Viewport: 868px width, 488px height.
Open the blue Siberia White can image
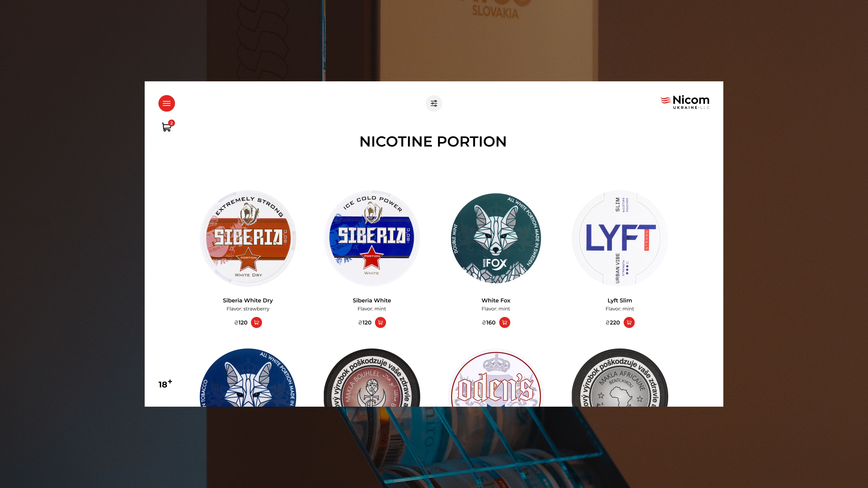(372, 238)
